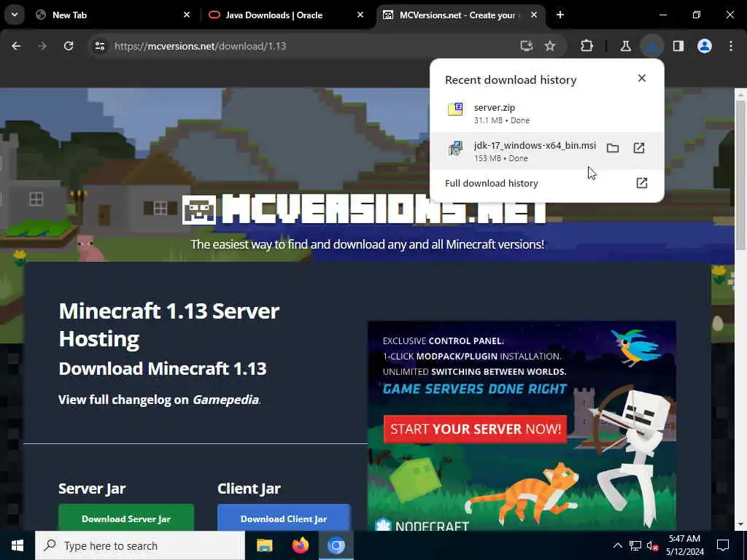Image resolution: width=747 pixels, height=560 pixels.
Task: Close the Java Downloads tab
Action: (x=360, y=15)
